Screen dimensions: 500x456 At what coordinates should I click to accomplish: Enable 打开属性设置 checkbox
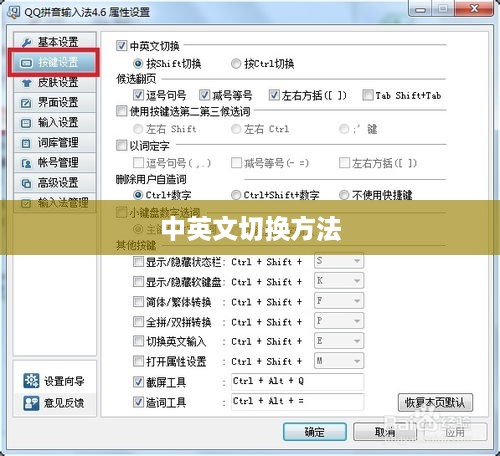click(x=138, y=361)
